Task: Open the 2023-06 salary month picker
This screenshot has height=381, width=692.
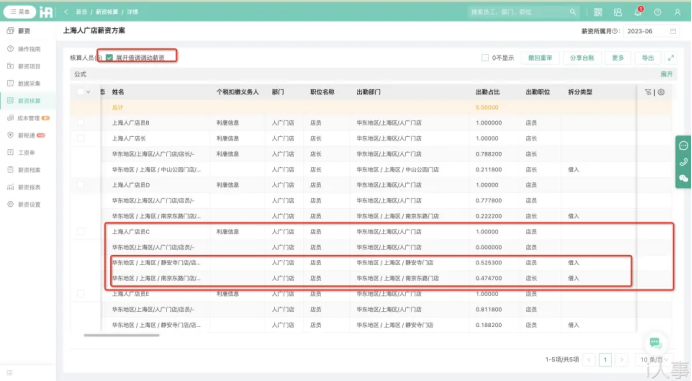Action: coord(651,31)
